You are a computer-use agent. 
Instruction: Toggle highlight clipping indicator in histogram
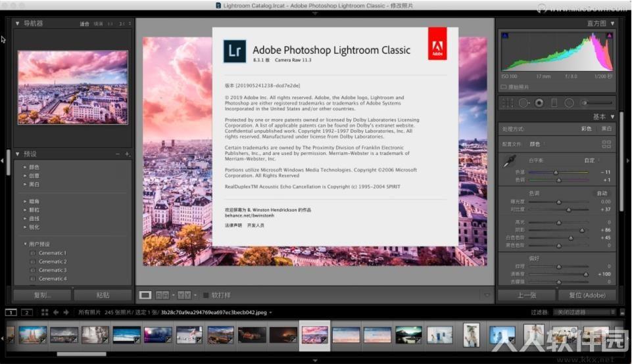tap(610, 36)
